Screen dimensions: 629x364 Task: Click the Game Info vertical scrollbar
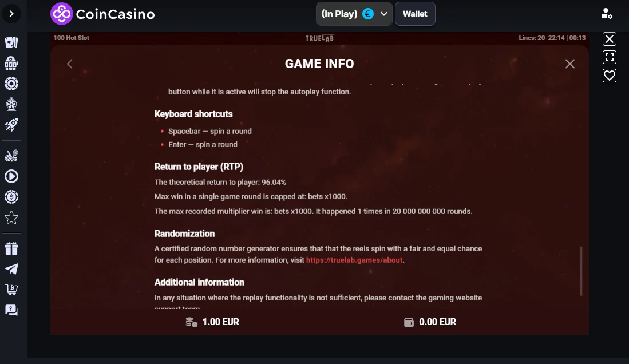pyautogui.click(x=581, y=271)
